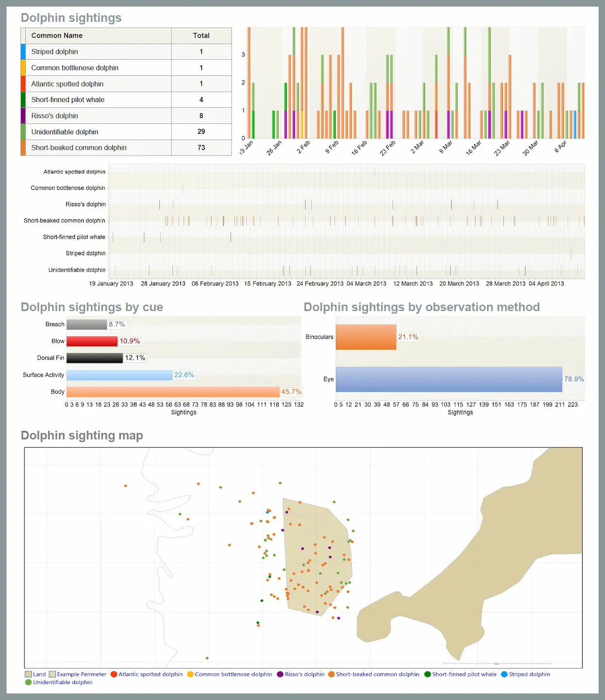Click the blue Eye bar in observation chart

tap(449, 379)
